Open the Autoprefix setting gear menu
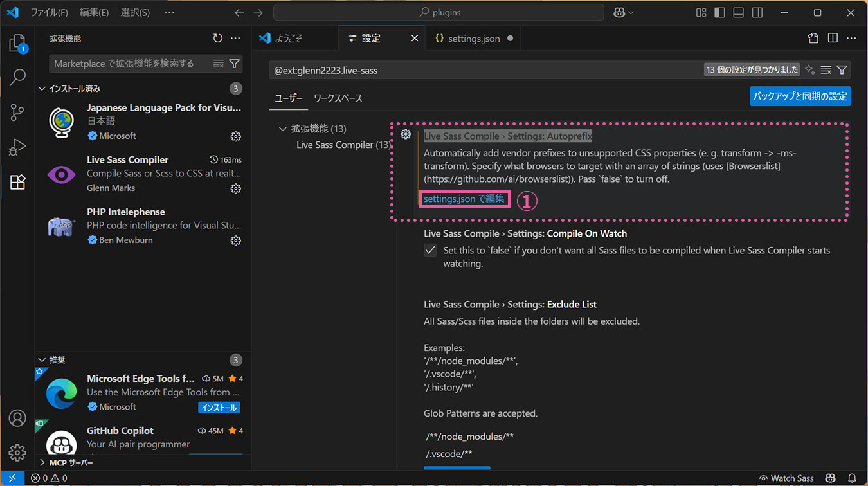868x486 pixels. click(x=406, y=134)
